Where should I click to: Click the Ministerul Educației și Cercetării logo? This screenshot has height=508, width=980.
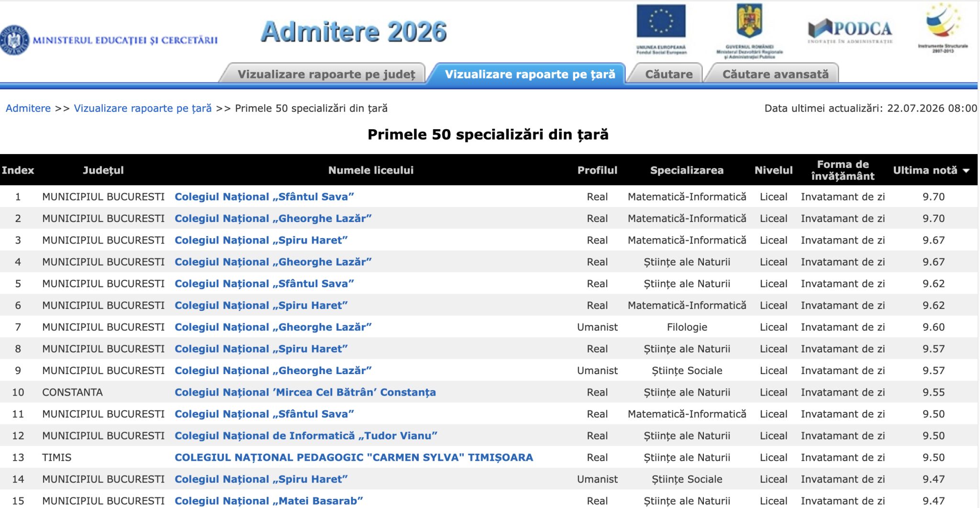[x=109, y=40]
